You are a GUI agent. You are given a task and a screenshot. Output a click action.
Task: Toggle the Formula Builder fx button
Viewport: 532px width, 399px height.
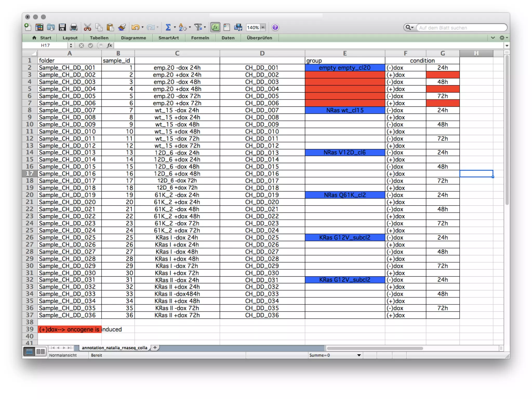(215, 27)
